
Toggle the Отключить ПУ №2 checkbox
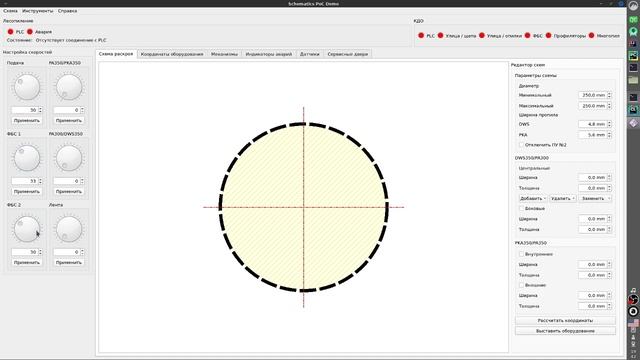521,145
